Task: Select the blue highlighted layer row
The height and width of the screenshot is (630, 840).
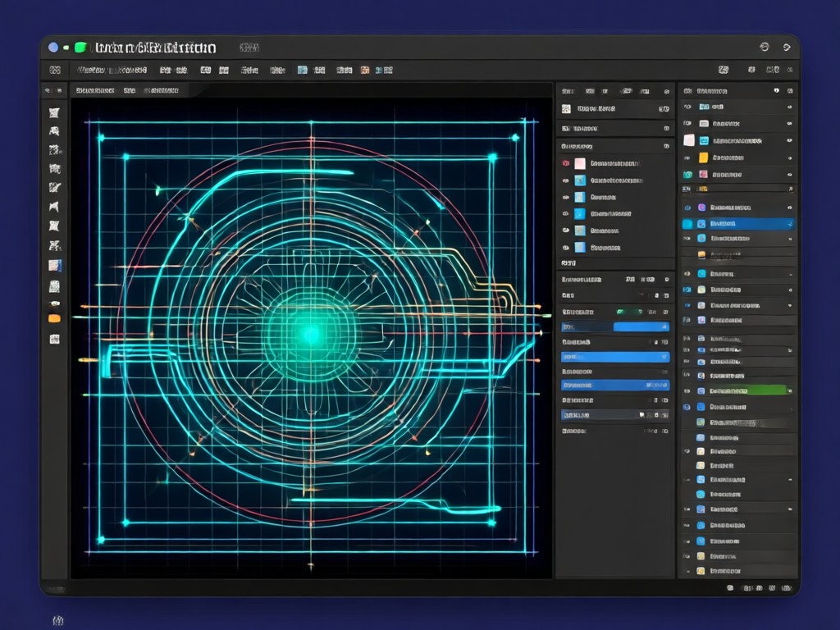Action: [737, 224]
